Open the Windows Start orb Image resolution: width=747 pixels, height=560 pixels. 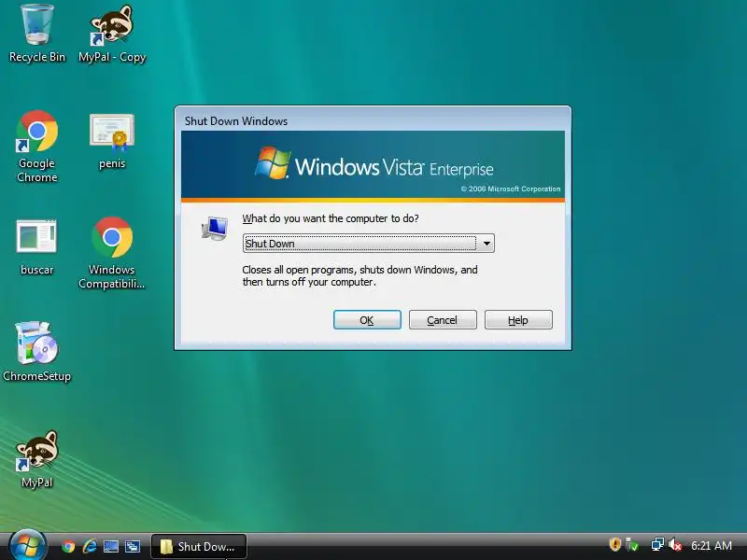[28, 546]
